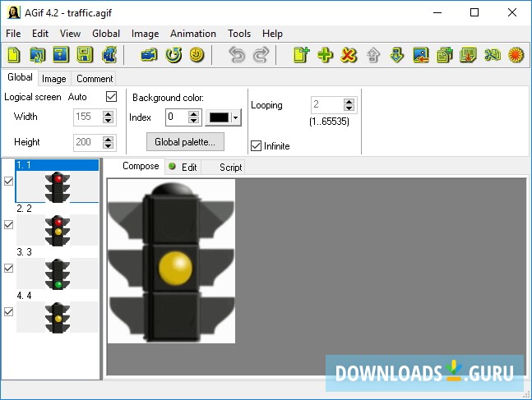Viewport: 532px width, 400px height.
Task: Decrease the background Index value
Action: coord(194,121)
